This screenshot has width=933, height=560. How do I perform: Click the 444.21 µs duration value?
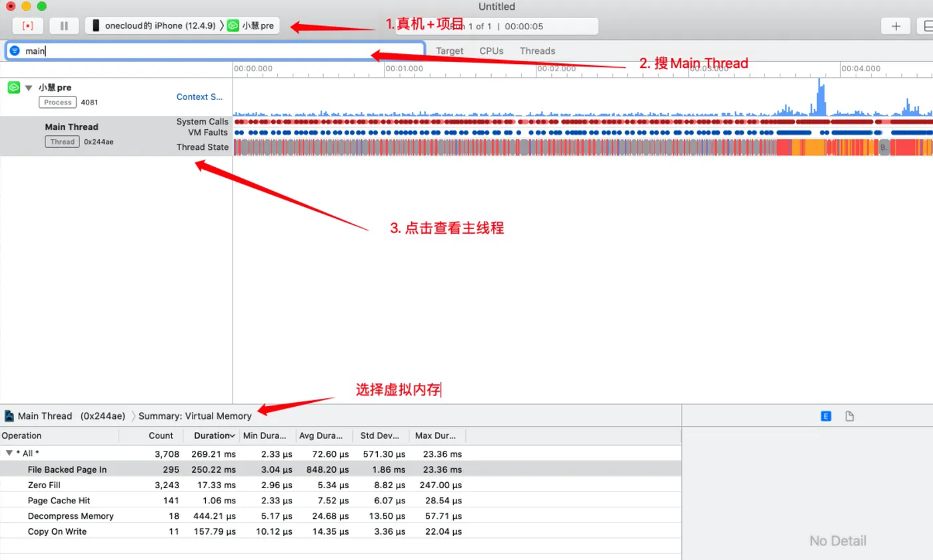[x=213, y=516]
